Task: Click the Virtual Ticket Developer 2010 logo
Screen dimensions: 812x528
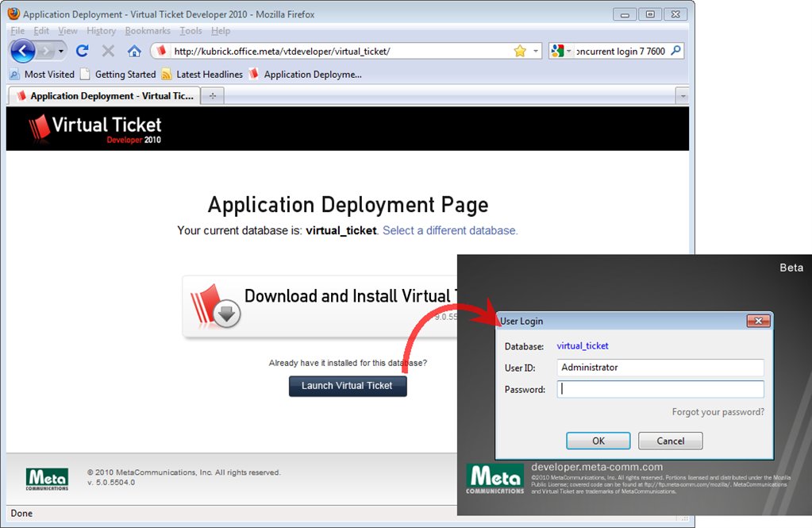Action: [94, 129]
